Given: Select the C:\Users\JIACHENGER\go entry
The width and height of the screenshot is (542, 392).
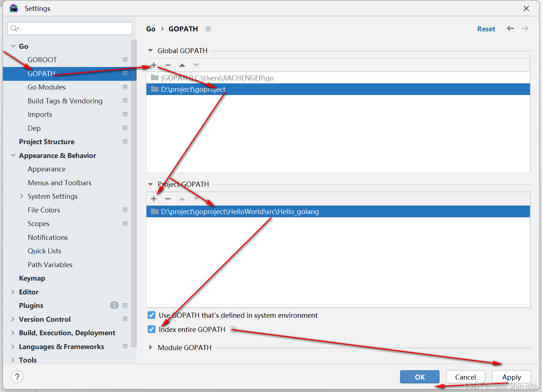Looking at the screenshot, I should pos(338,78).
